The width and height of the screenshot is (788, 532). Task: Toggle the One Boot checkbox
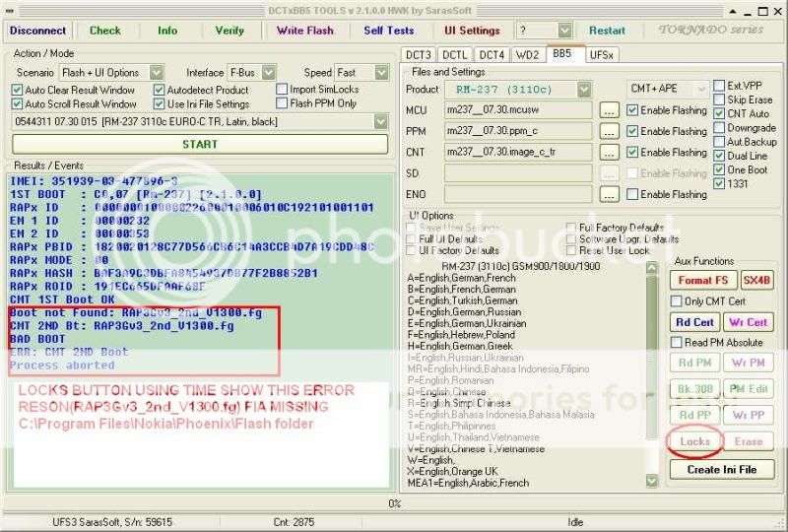tap(719, 169)
